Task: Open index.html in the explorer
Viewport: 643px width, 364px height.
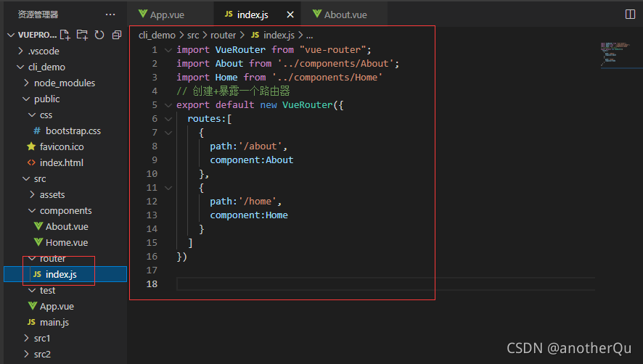Action: click(62, 162)
